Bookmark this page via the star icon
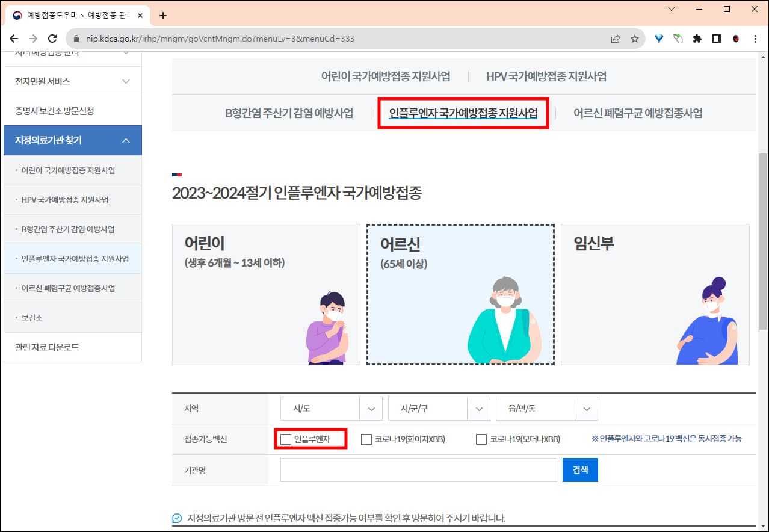The image size is (769, 532). [x=635, y=38]
